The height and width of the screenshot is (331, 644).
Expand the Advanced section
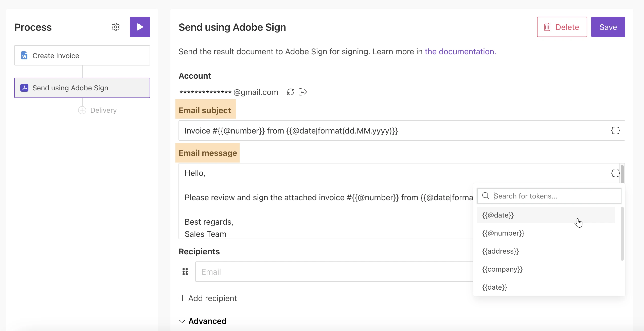203,321
